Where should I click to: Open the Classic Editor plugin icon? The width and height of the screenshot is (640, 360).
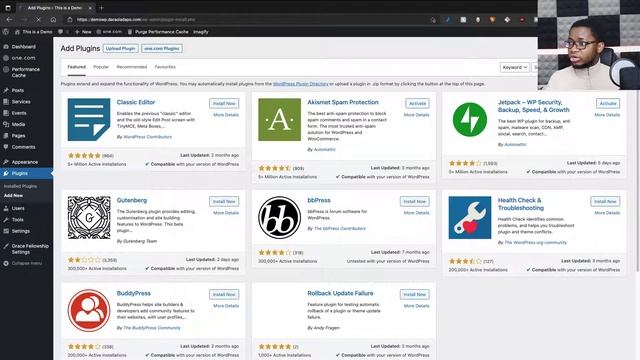[89, 120]
